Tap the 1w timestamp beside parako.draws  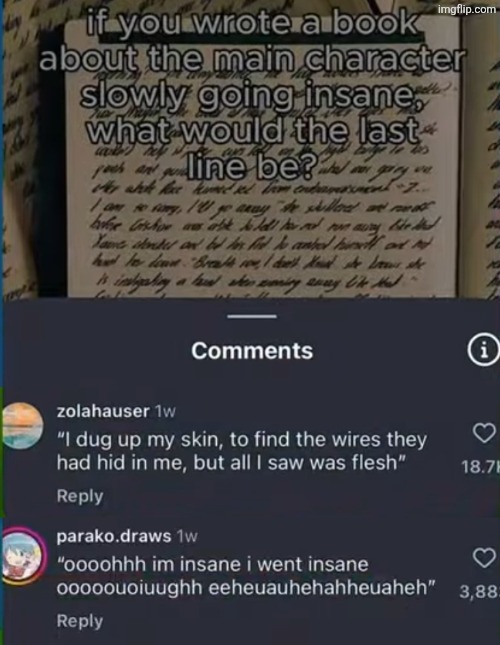click(187, 536)
